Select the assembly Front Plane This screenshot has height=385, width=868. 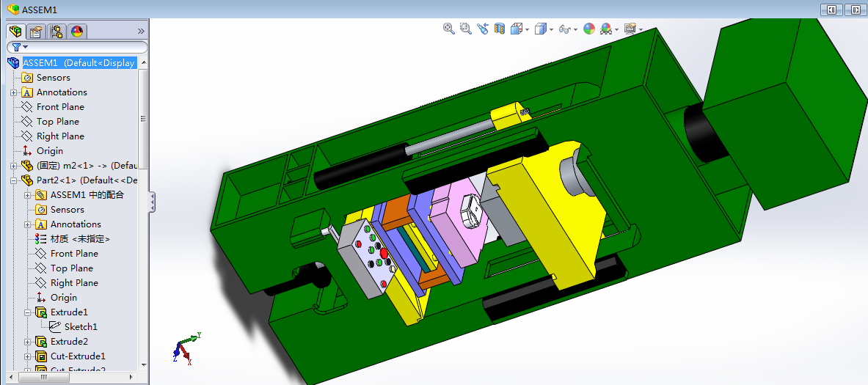coord(60,107)
